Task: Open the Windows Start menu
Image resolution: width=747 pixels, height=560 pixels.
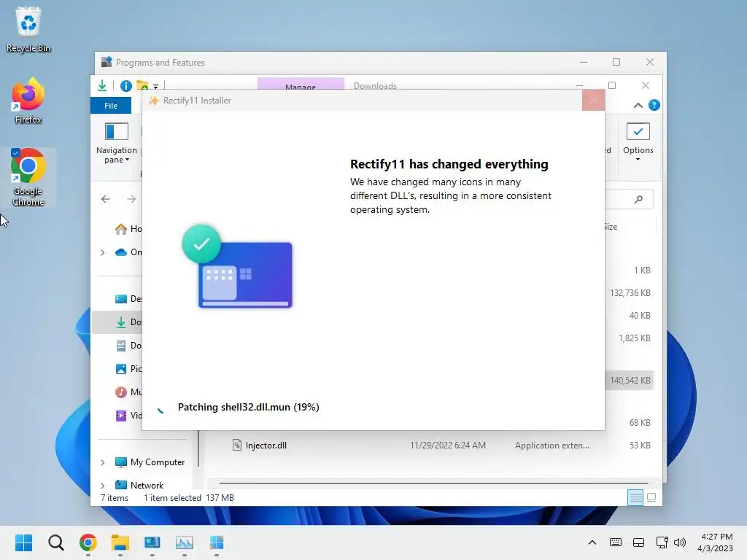Action: (x=24, y=542)
